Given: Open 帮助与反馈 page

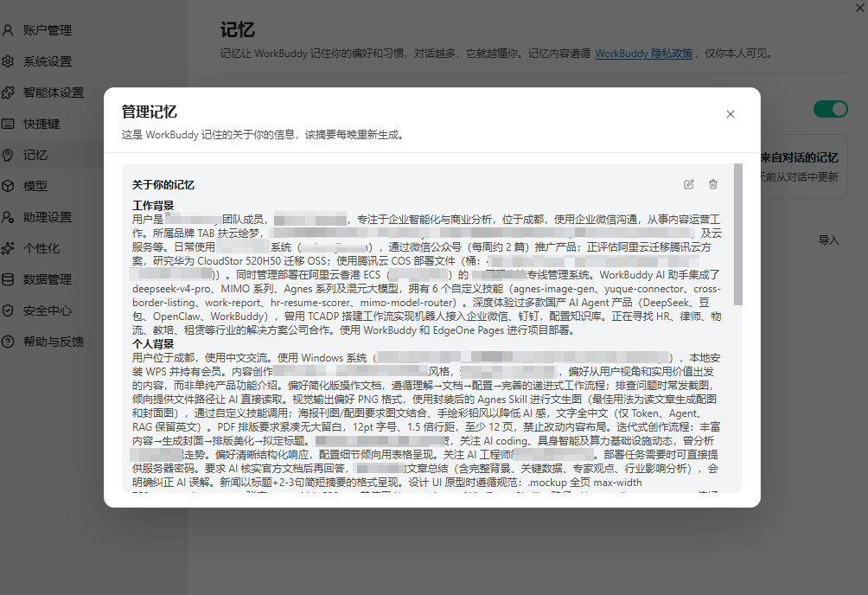Looking at the screenshot, I should pos(53,342).
